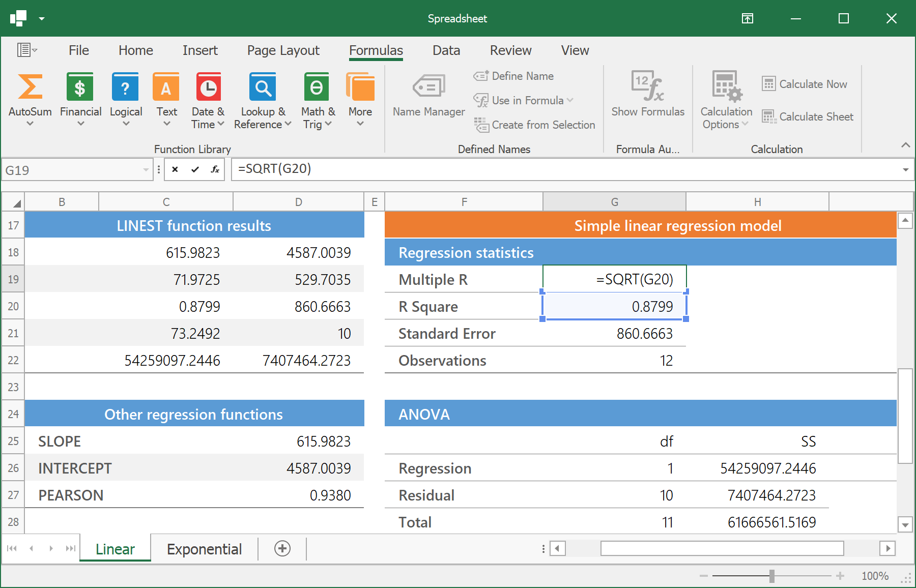Cancel formula entry with the X icon

175,170
